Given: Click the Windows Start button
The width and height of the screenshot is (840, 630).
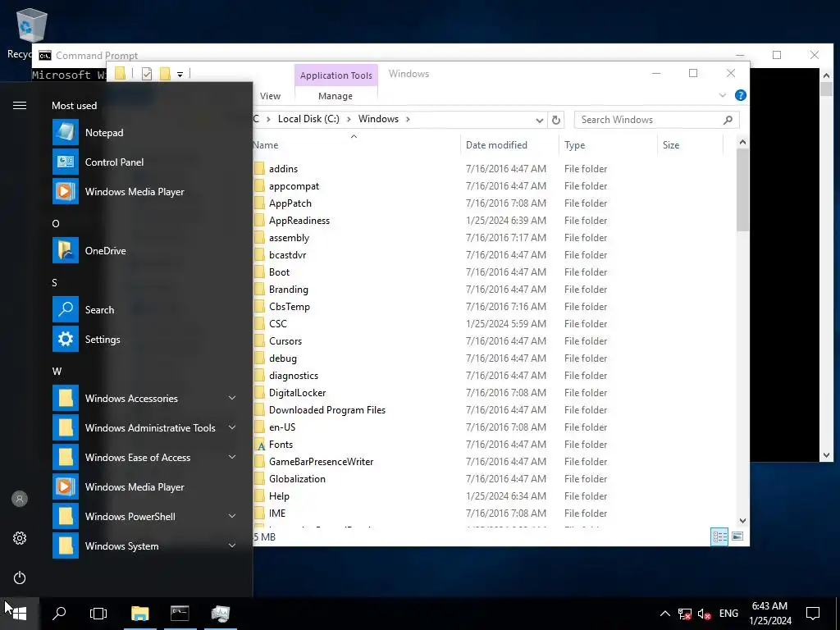Looking at the screenshot, I should [20, 614].
